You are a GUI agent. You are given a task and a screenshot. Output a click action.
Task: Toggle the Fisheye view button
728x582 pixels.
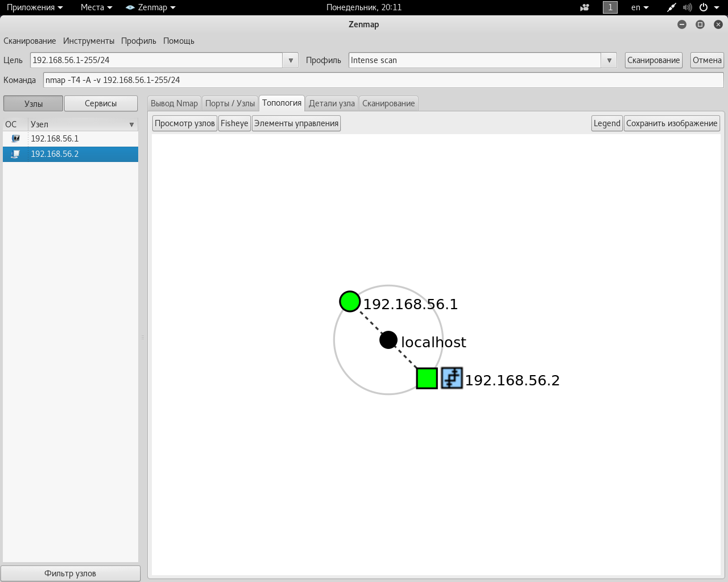tap(234, 123)
